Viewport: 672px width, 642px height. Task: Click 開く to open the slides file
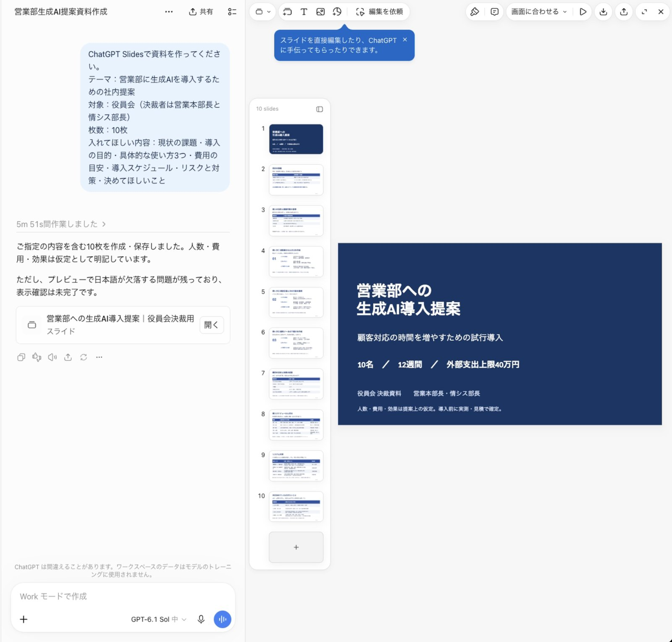tap(211, 325)
